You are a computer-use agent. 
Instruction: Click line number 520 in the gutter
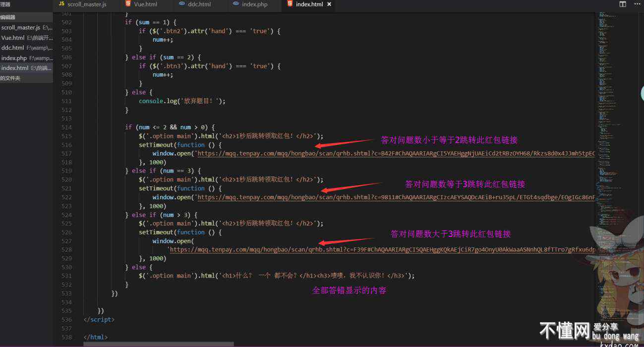pyautogui.click(x=66, y=180)
